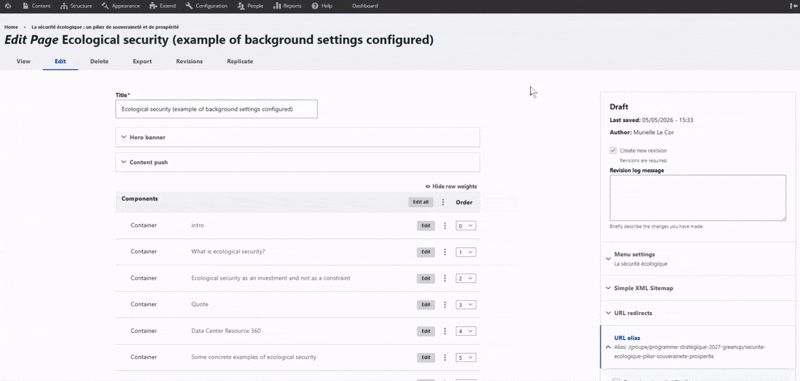Click the Order column header
The width and height of the screenshot is (800, 381).
point(464,202)
